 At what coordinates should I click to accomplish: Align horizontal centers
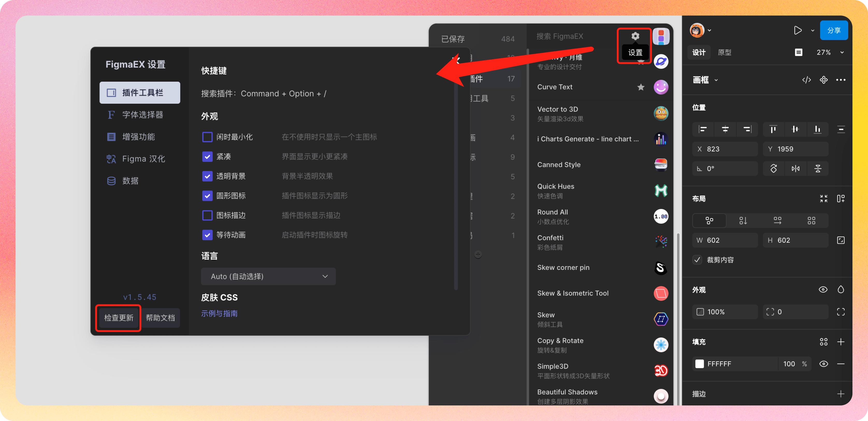725,129
